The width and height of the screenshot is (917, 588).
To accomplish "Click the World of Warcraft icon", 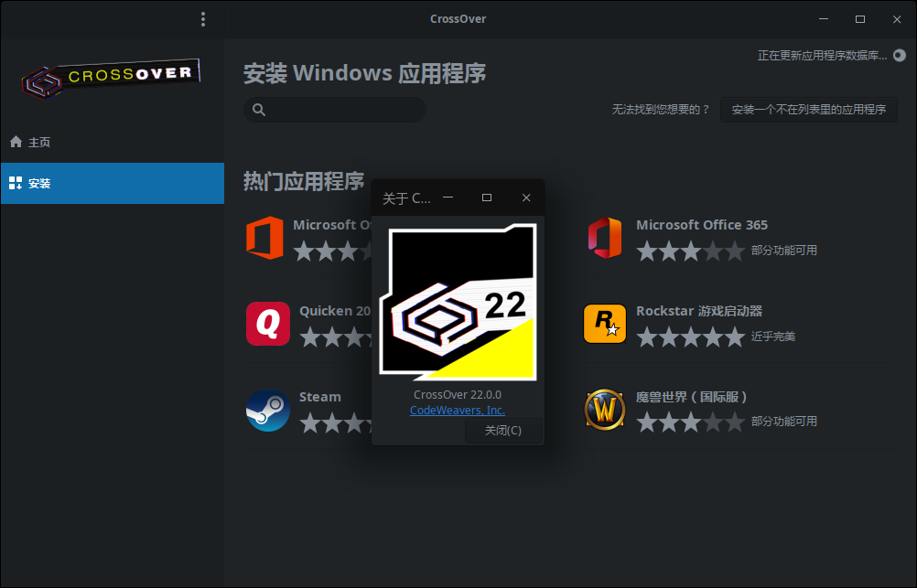I will (605, 410).
